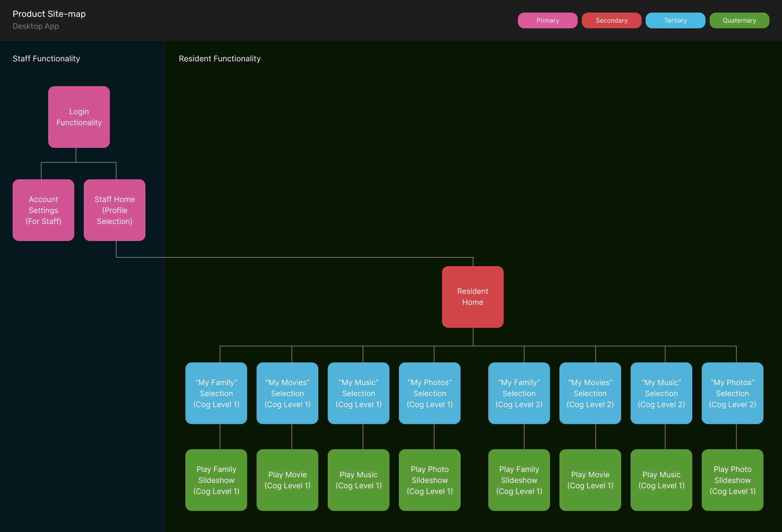Open Staff Home (Profile Selection) node
This screenshot has width=782, height=532.
pos(114,210)
